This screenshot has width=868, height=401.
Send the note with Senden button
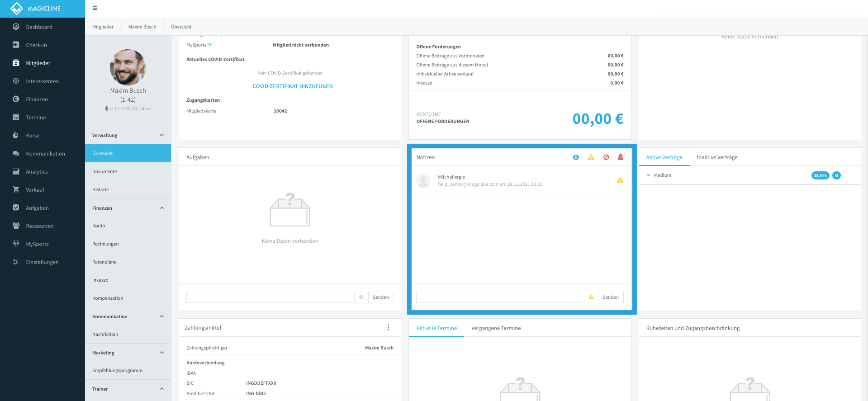tap(611, 297)
